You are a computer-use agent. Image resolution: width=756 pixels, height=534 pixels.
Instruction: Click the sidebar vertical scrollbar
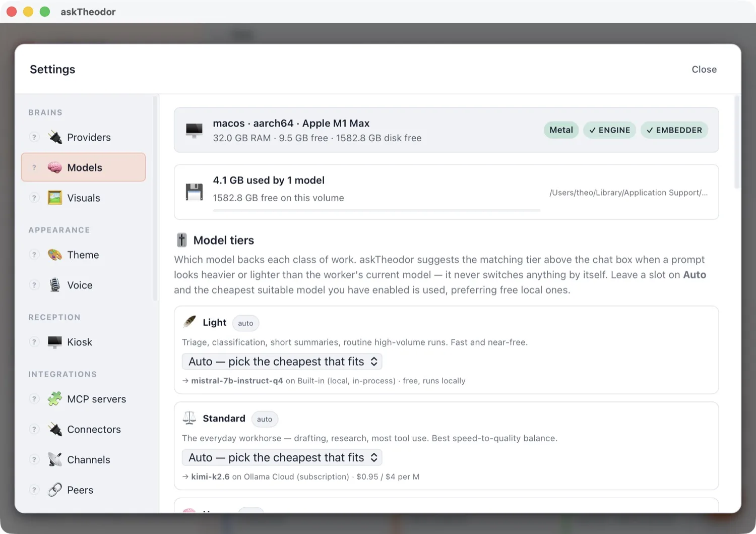[x=155, y=199]
